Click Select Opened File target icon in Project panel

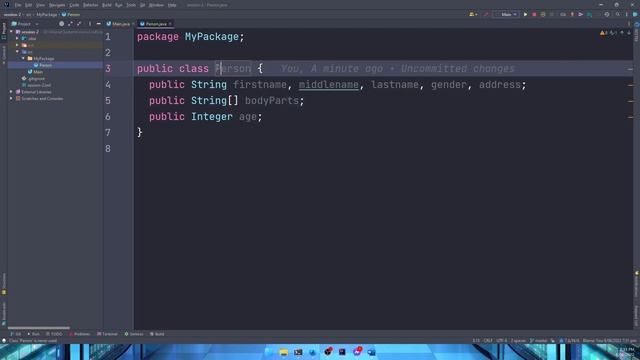pos(61,24)
